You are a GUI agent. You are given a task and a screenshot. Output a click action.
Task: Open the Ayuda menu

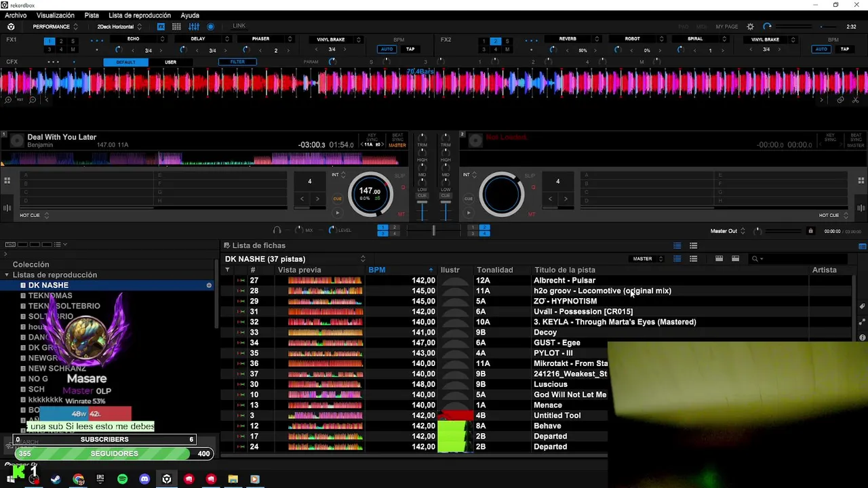pyautogui.click(x=190, y=15)
